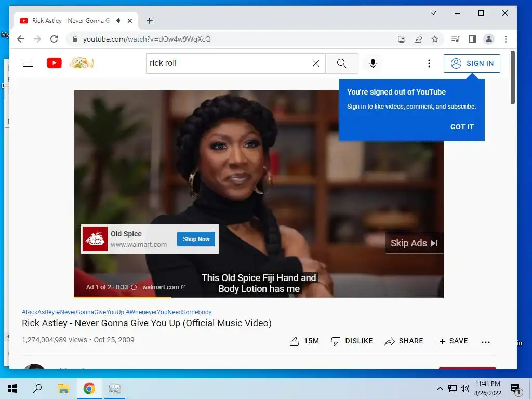Open network status in system tray
The height and width of the screenshot is (399, 532).
click(x=453, y=389)
